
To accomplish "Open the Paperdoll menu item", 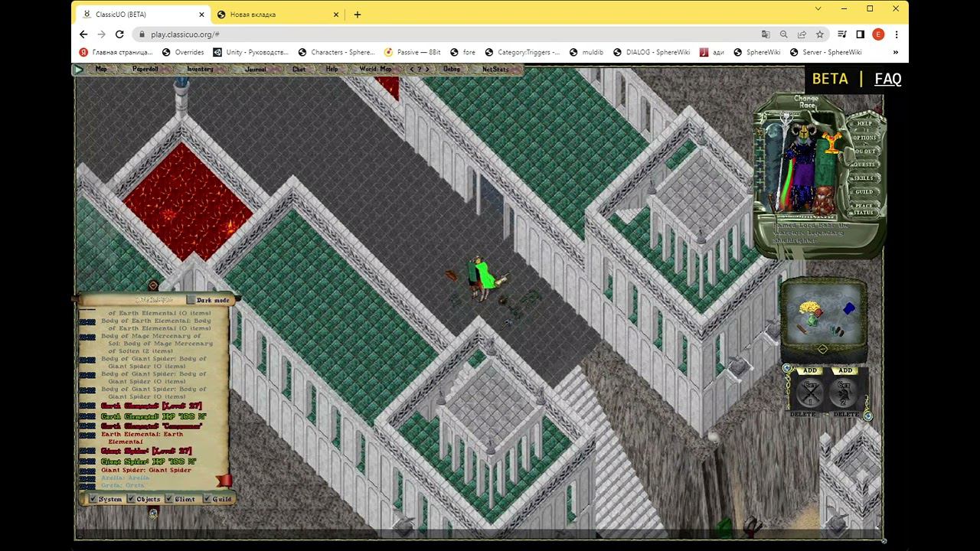I will [145, 70].
